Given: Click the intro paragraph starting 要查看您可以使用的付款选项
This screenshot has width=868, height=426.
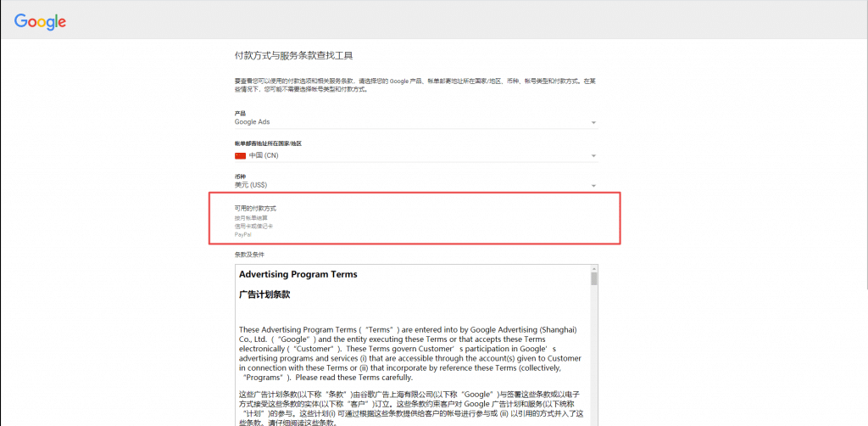Looking at the screenshot, I should 415,85.
